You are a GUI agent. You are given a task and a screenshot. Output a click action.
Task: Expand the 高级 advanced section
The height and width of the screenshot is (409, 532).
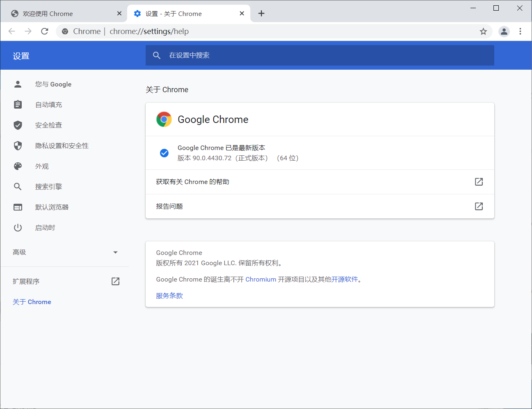coord(65,252)
